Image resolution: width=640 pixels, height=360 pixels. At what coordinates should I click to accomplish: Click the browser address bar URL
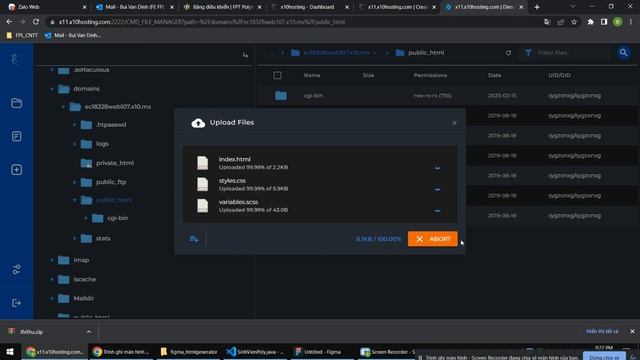[202, 22]
